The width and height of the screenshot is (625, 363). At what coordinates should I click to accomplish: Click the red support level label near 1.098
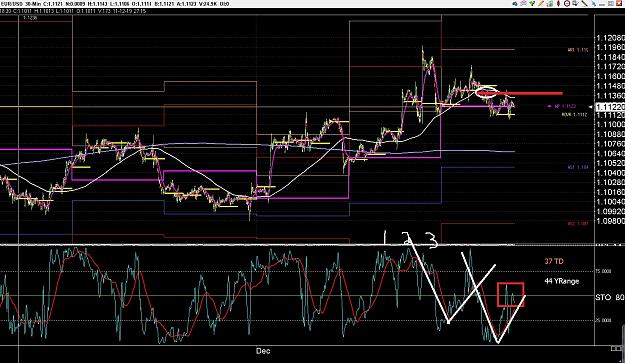[578, 224]
